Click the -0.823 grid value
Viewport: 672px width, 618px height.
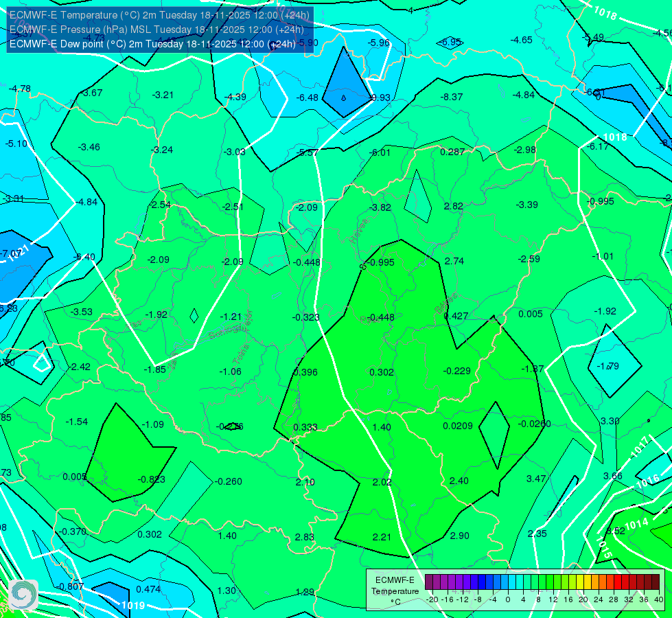click(x=151, y=479)
